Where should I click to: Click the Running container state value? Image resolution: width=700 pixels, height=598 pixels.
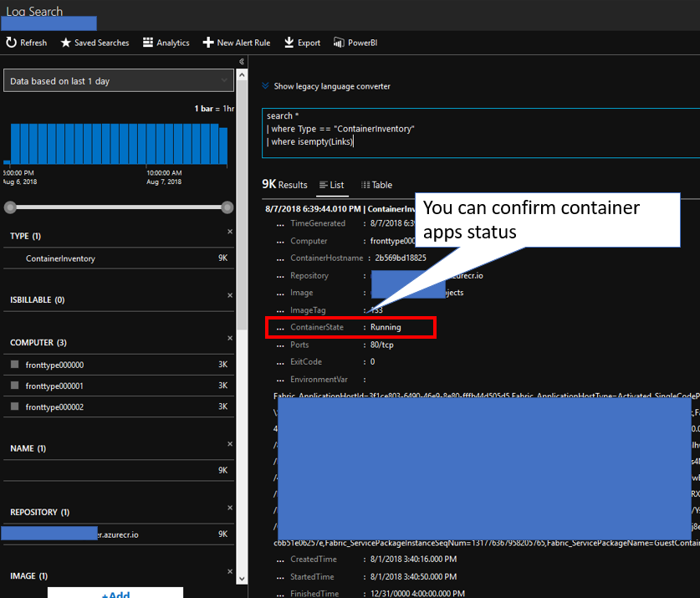point(386,327)
